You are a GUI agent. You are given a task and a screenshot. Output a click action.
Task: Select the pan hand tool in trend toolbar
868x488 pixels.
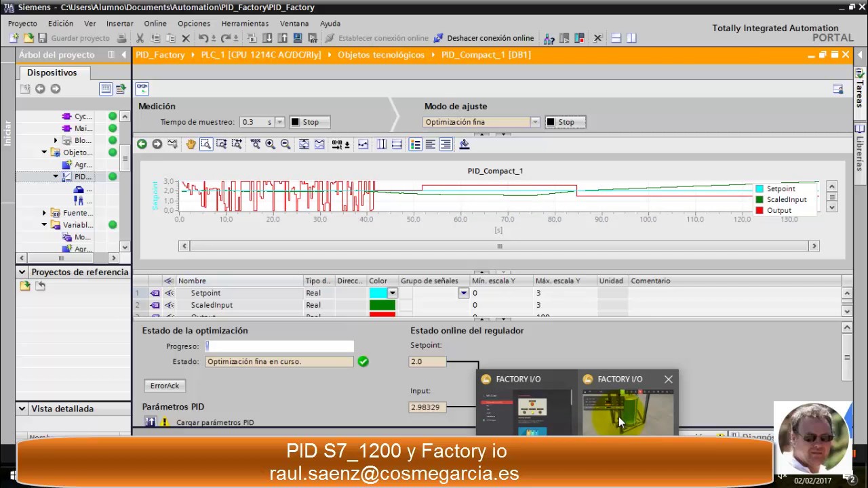(x=191, y=144)
